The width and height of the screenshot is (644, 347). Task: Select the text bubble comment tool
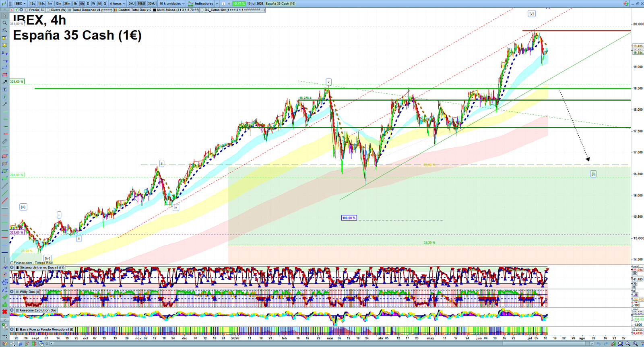pyautogui.click(x=5, y=97)
